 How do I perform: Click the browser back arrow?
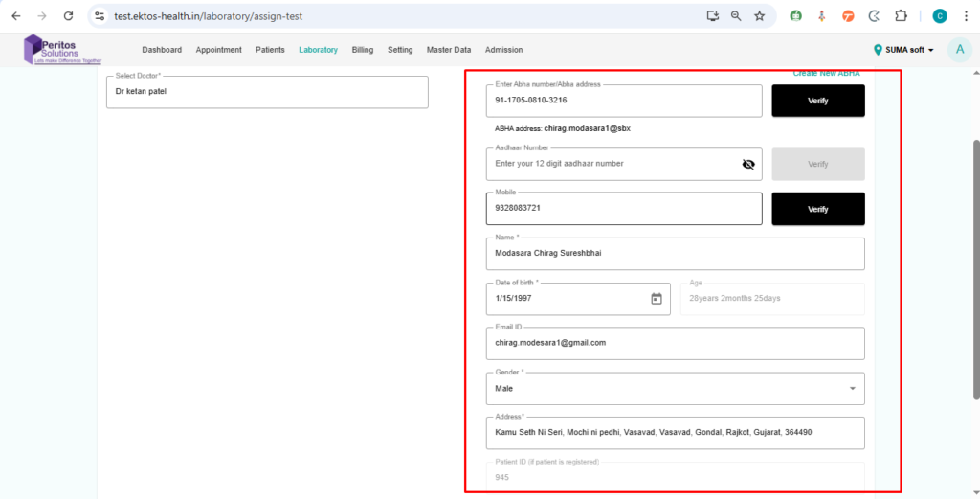(15, 16)
